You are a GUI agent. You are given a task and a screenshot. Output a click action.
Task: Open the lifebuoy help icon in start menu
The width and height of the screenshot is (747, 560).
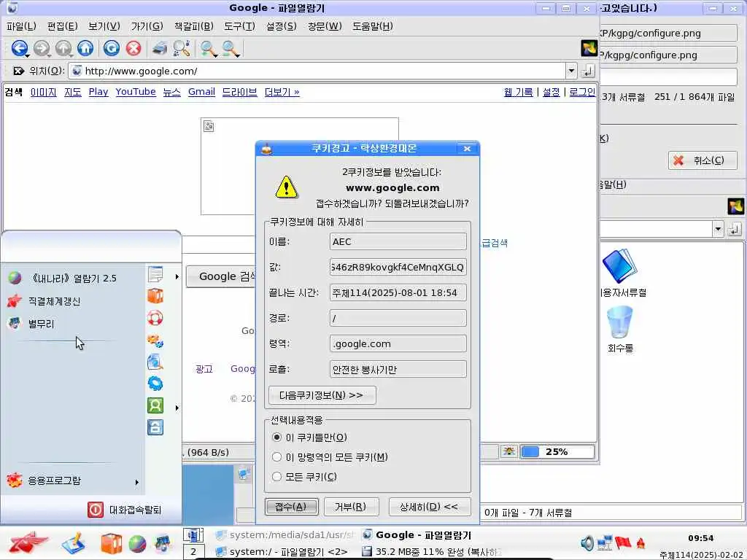[x=155, y=318]
